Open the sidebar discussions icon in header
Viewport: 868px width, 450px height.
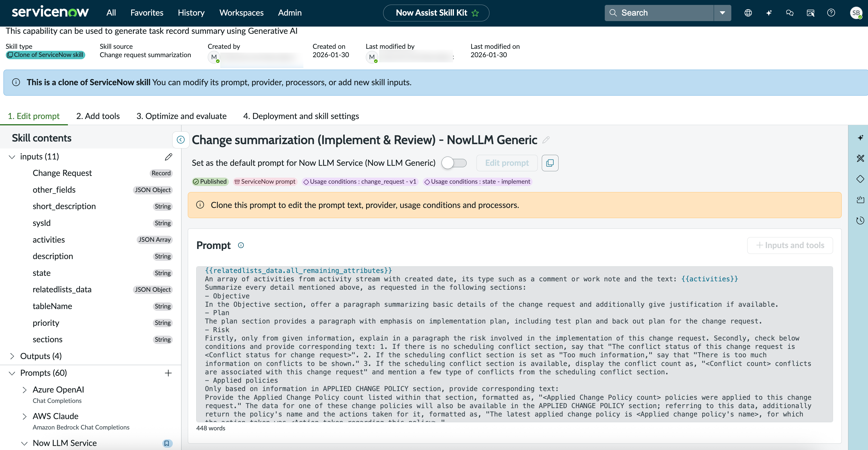[811, 13]
